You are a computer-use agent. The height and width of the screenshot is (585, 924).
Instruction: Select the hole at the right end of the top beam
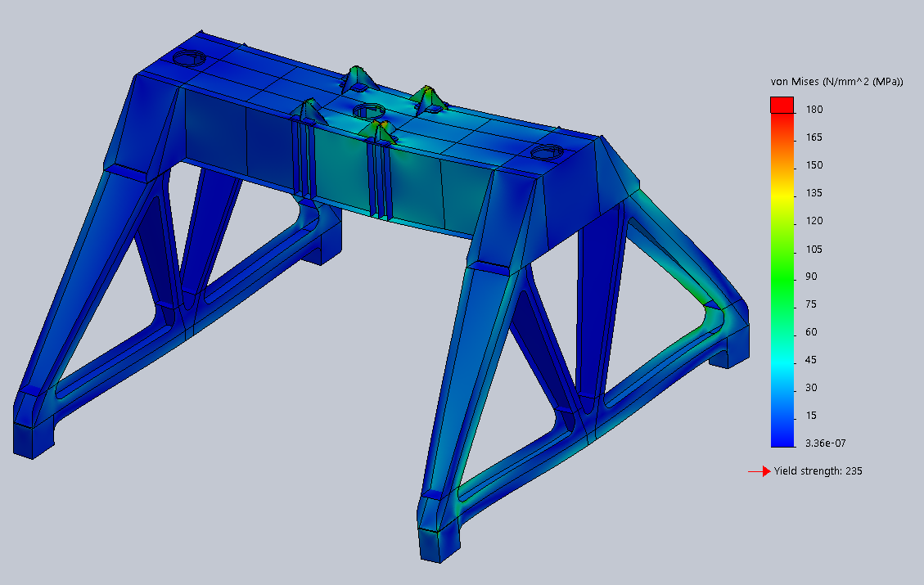[547, 152]
